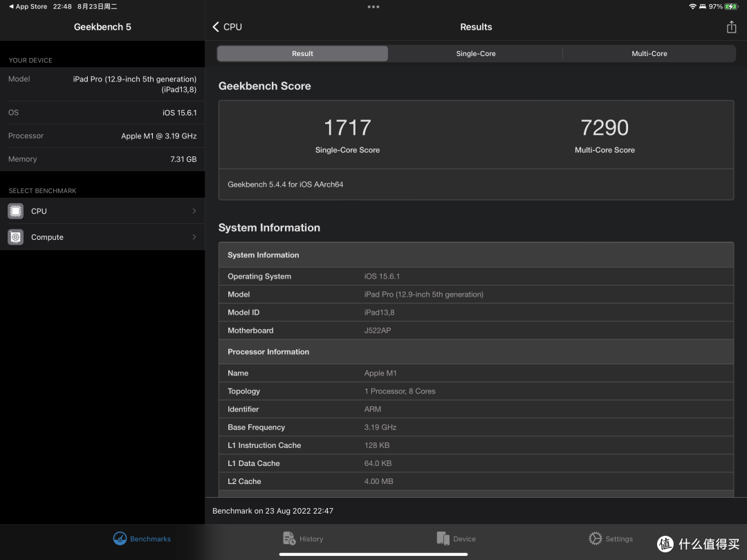
Task: Select the Identifier ARM value
Action: point(373,409)
